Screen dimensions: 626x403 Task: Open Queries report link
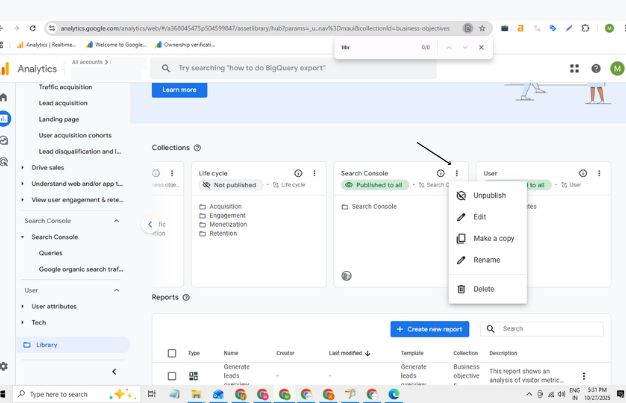point(50,253)
